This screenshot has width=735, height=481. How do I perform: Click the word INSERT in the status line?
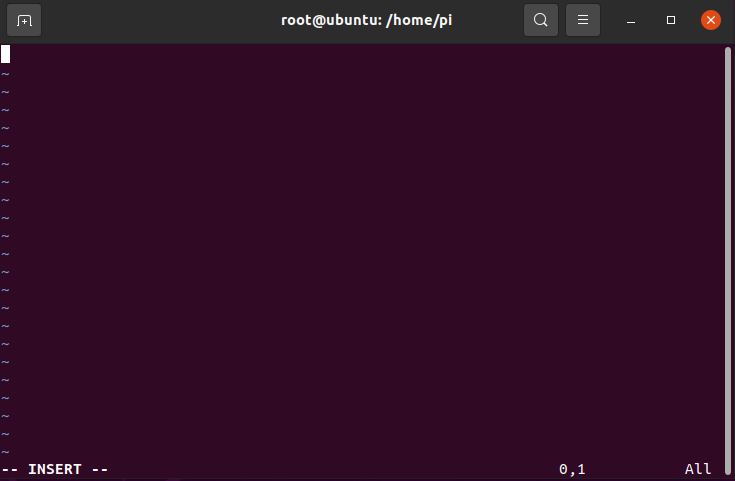click(55, 469)
